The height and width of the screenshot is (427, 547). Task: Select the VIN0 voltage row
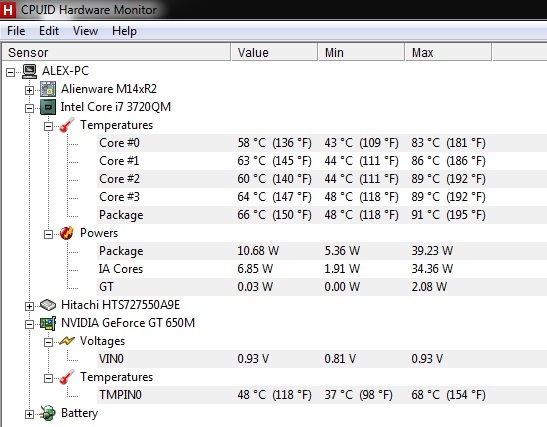tap(322, 359)
